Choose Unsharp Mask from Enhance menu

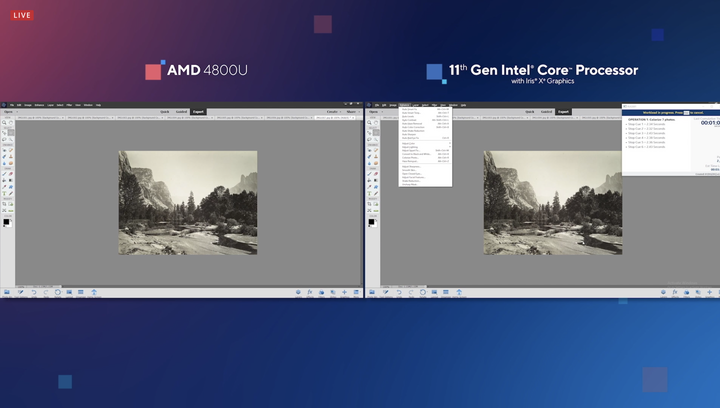425,184
